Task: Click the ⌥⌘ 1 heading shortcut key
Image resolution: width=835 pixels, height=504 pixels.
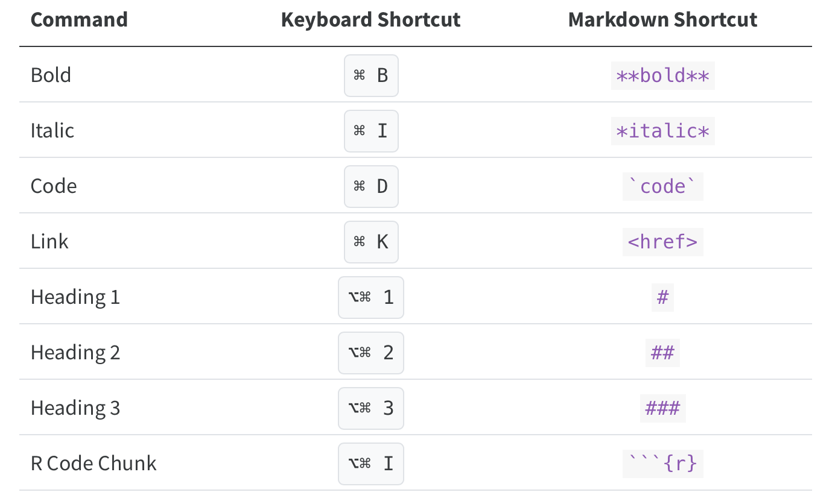Action: point(371,297)
